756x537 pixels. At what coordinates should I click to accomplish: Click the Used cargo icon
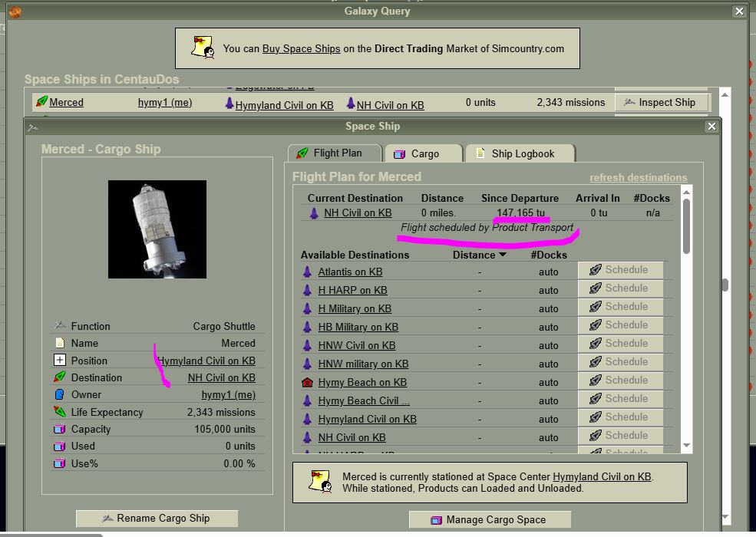point(59,446)
